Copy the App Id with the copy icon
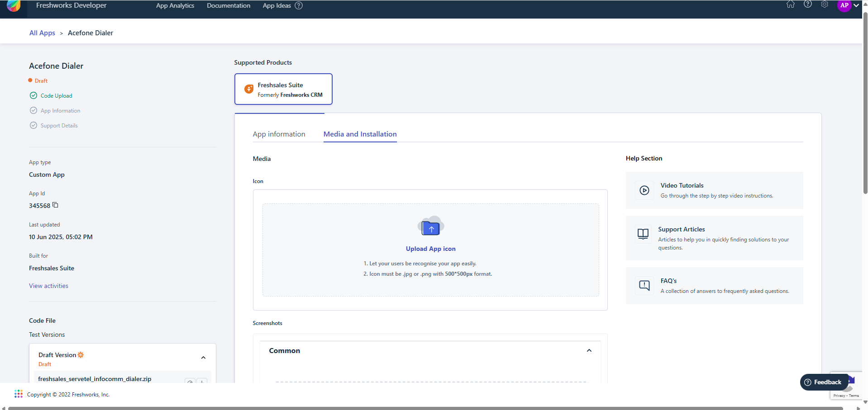 [x=55, y=205]
